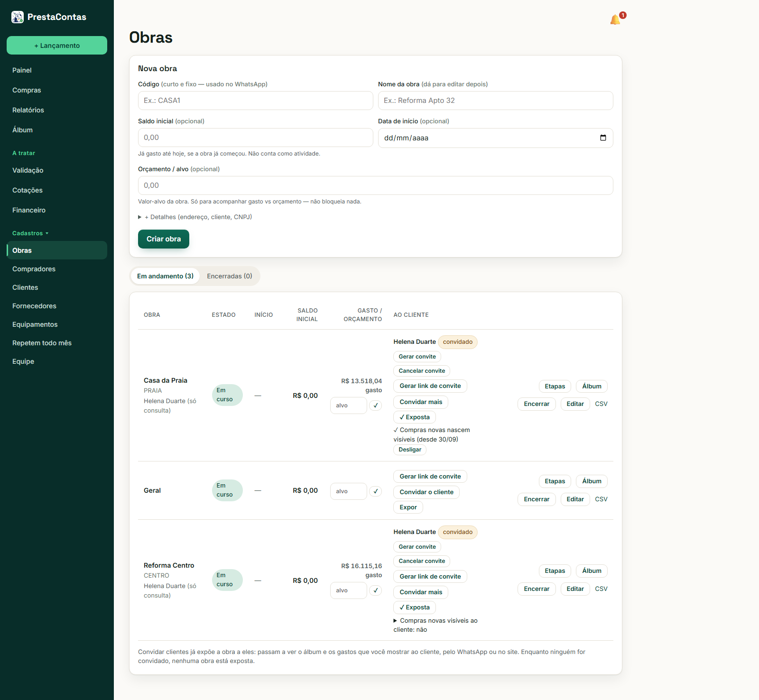Focus the Código input field

click(256, 101)
